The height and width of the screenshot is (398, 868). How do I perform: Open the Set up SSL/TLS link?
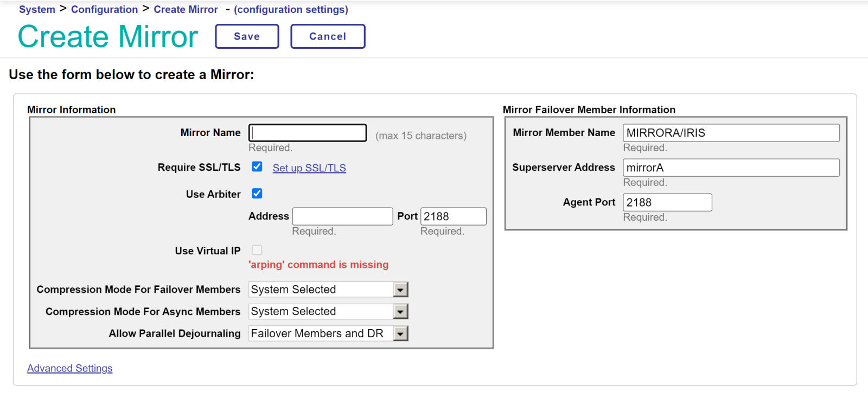click(x=309, y=168)
